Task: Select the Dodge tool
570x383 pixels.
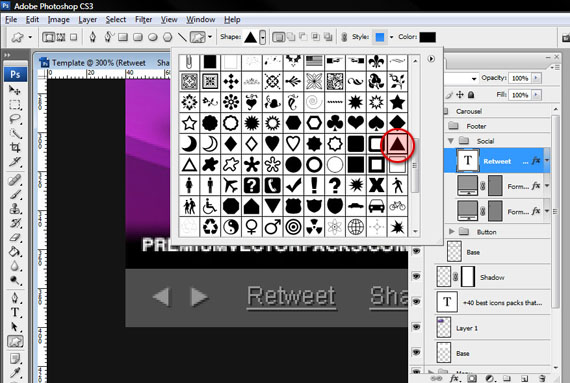Action: [x=15, y=280]
